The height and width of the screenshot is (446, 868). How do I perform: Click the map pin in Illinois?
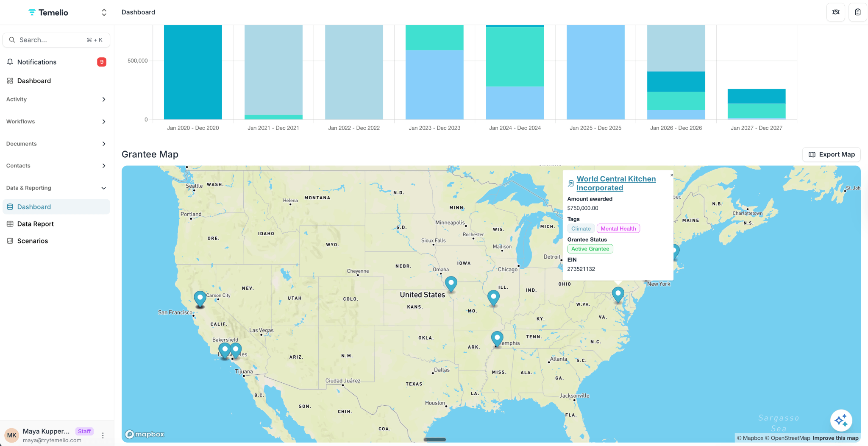click(493, 298)
